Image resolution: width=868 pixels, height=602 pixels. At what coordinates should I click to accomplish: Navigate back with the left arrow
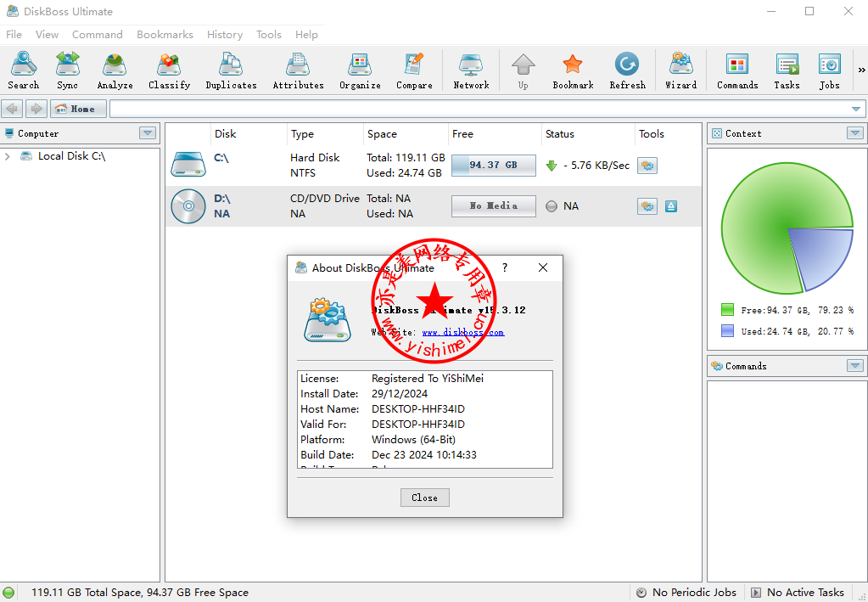pos(12,109)
